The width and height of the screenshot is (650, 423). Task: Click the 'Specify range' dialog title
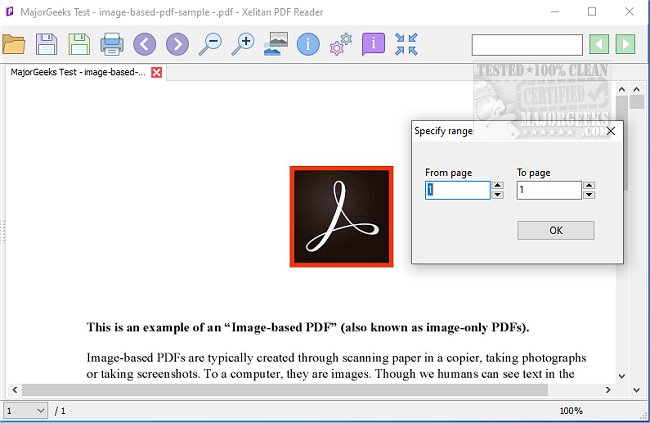click(443, 131)
